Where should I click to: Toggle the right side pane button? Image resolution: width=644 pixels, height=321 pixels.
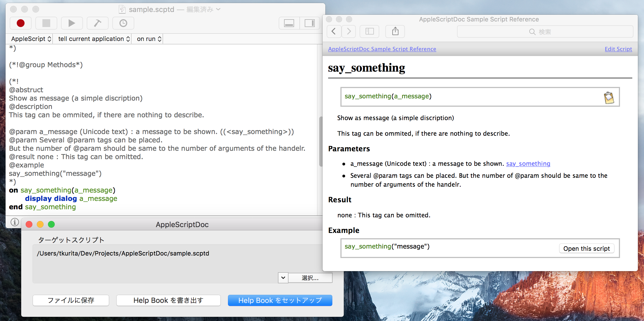click(x=309, y=23)
